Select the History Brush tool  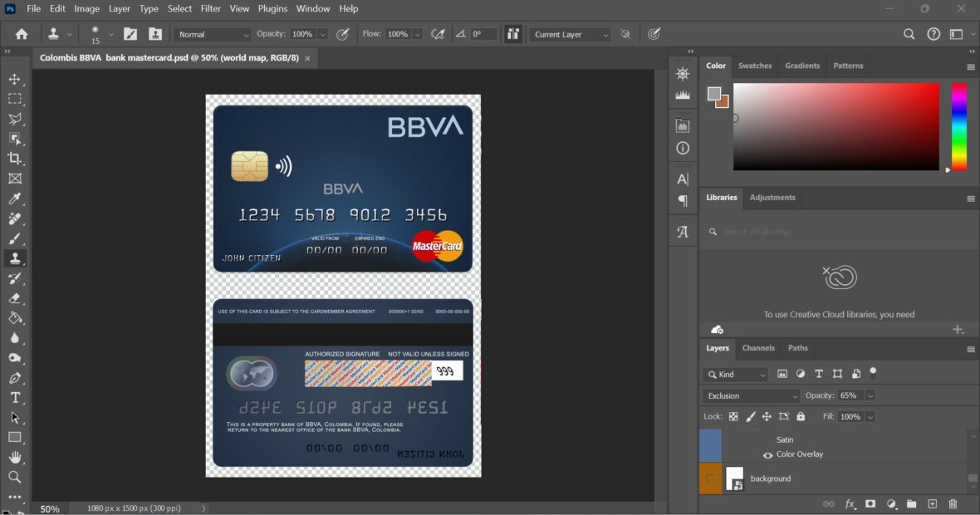tap(14, 279)
